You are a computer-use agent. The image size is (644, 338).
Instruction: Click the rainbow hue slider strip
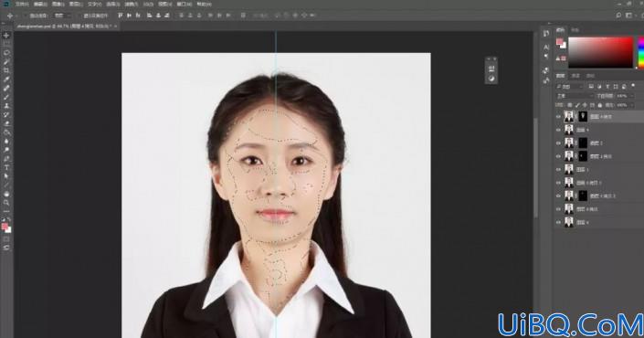point(641,52)
